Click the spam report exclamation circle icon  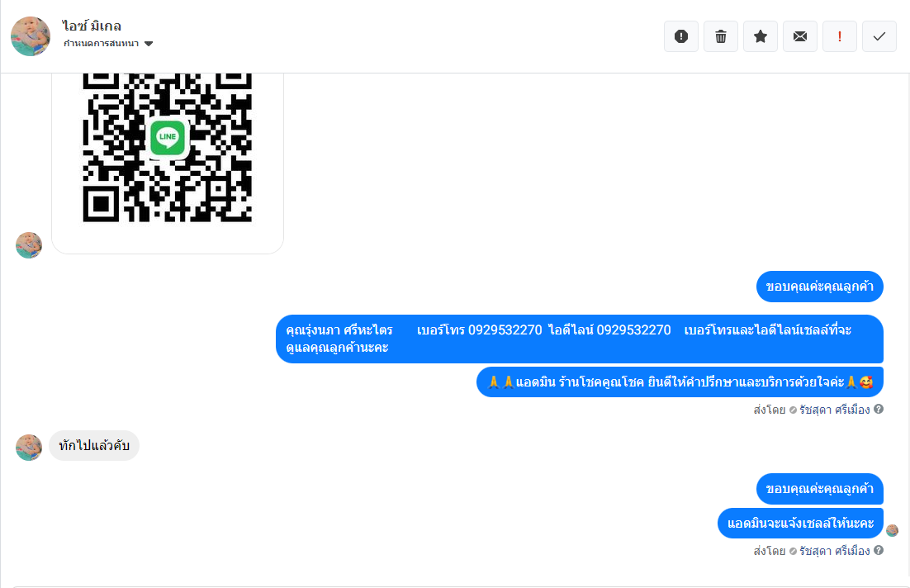pos(680,36)
